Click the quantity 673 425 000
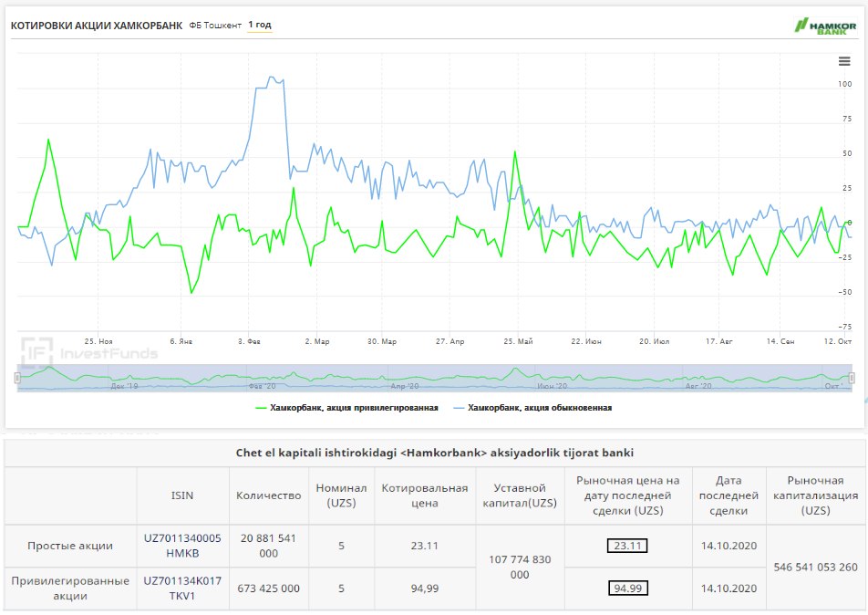 (x=268, y=589)
